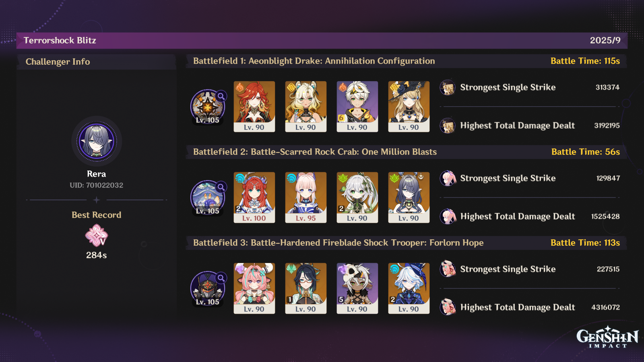Select the Genshin Impact logo
This screenshot has height=362, width=644.
click(607, 337)
